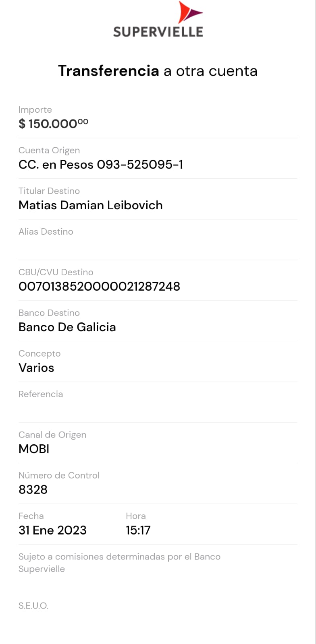Select control number 8328

(33, 490)
